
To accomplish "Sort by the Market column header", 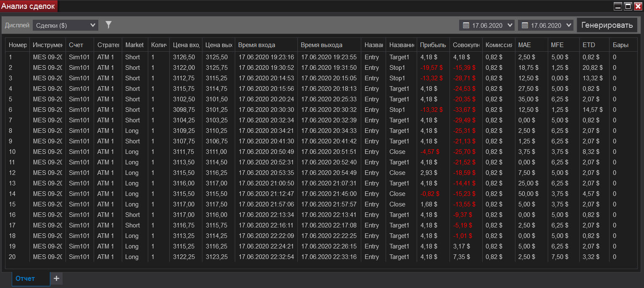I will point(135,45).
